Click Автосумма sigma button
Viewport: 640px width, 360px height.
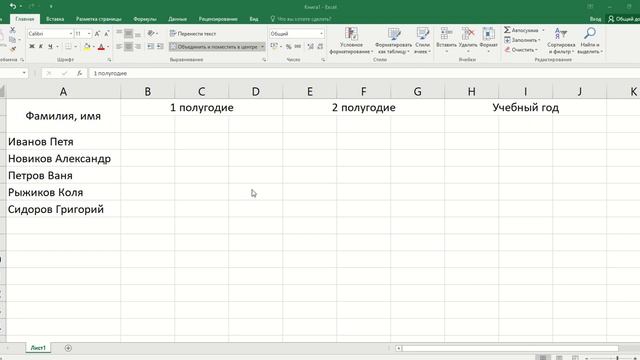click(x=521, y=30)
